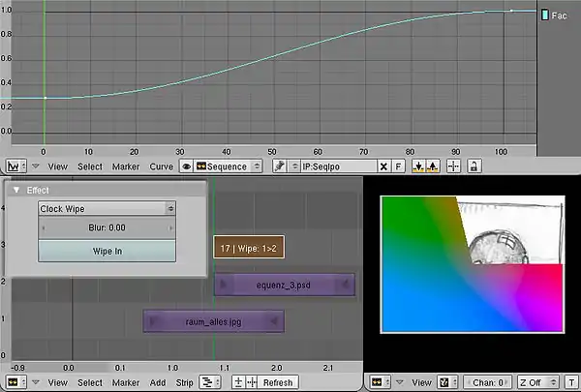Open the sequencer Select menu
581x392 pixels.
point(90,382)
